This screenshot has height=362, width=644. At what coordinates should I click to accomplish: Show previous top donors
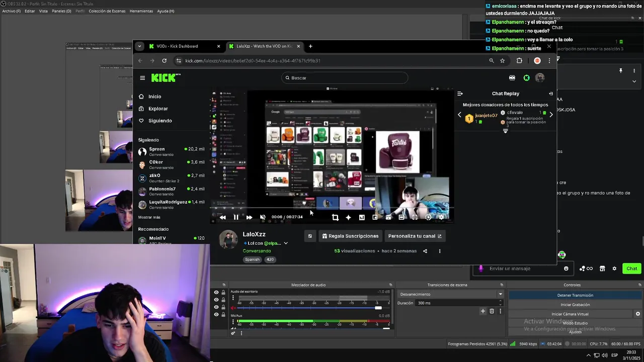(459, 115)
